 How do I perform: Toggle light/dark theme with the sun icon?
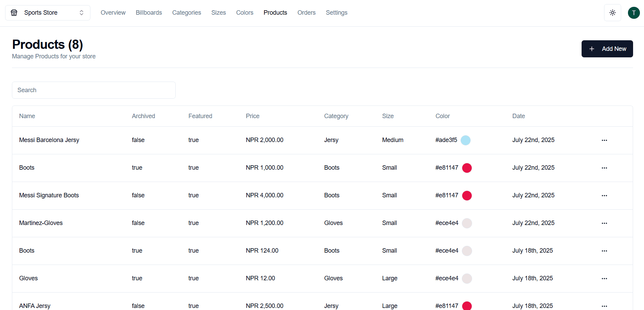612,13
